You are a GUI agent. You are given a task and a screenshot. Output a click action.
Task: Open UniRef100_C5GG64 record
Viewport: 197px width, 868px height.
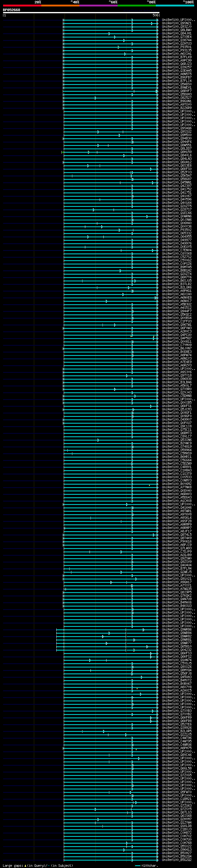pos(177,460)
